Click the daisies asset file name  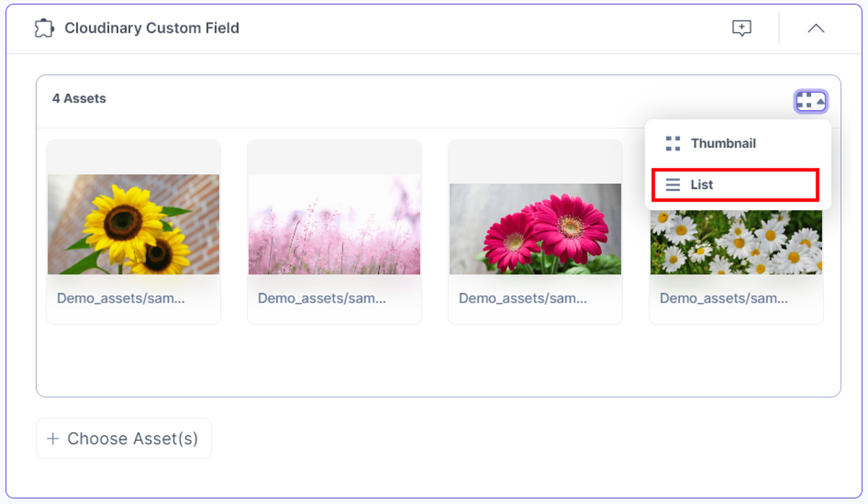coord(723,298)
